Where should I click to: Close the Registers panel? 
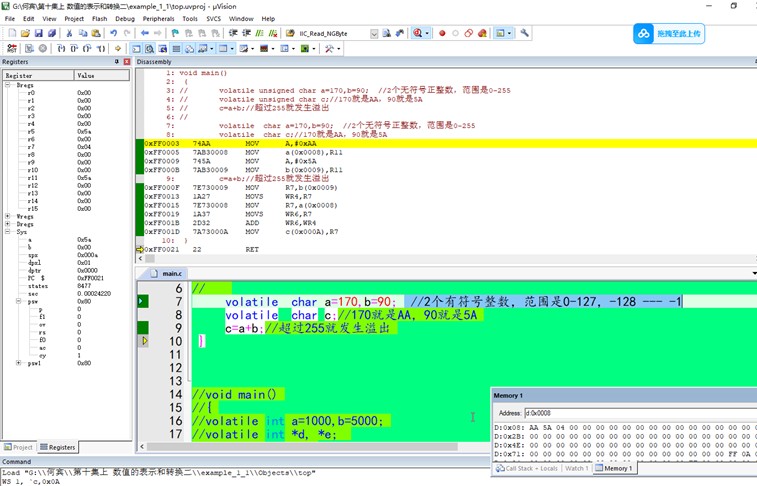pyautogui.click(x=127, y=62)
